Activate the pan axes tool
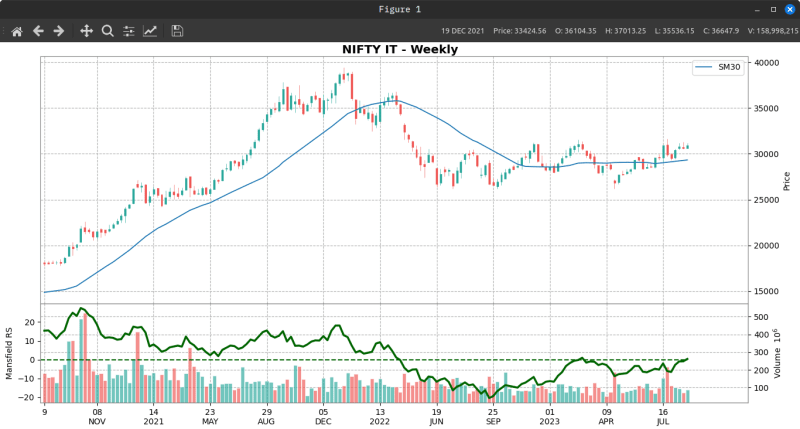The image size is (800, 429). pyautogui.click(x=86, y=31)
